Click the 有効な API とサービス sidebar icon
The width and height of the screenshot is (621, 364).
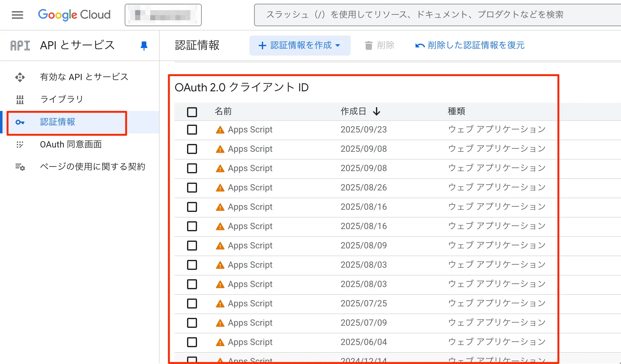click(20, 77)
